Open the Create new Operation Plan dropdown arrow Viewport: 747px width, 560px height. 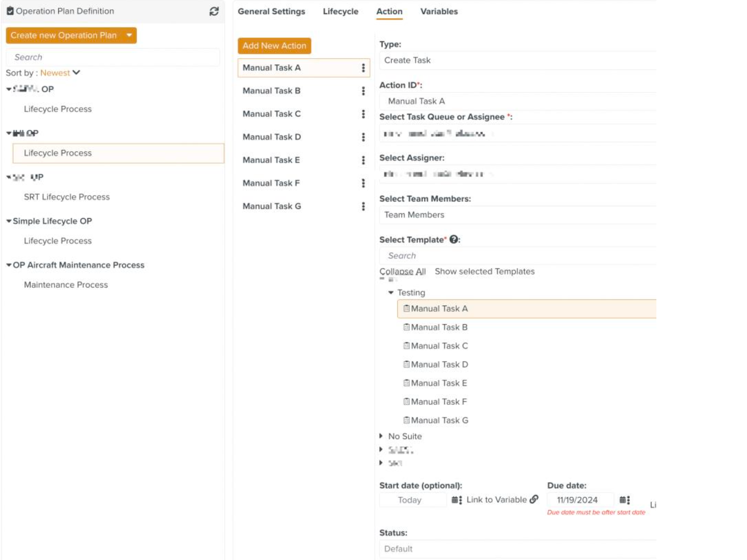pyautogui.click(x=129, y=35)
